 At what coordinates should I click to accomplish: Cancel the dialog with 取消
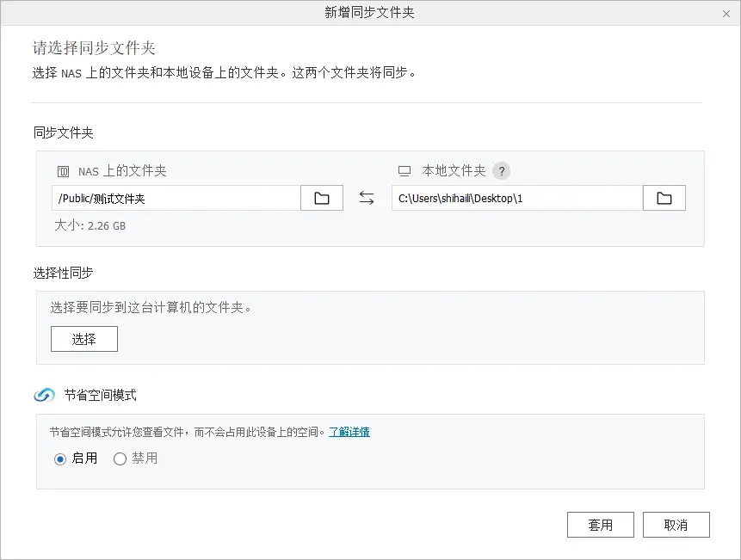[676, 524]
